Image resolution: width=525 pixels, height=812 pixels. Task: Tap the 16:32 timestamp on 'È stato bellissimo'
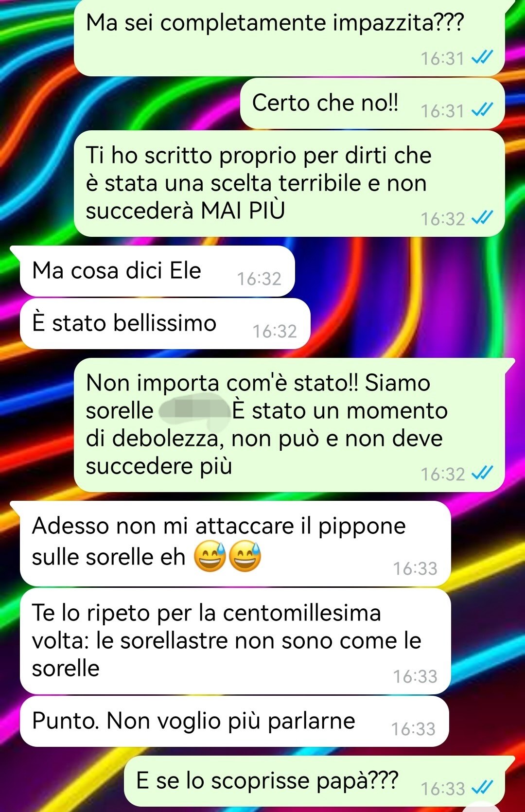click(275, 331)
